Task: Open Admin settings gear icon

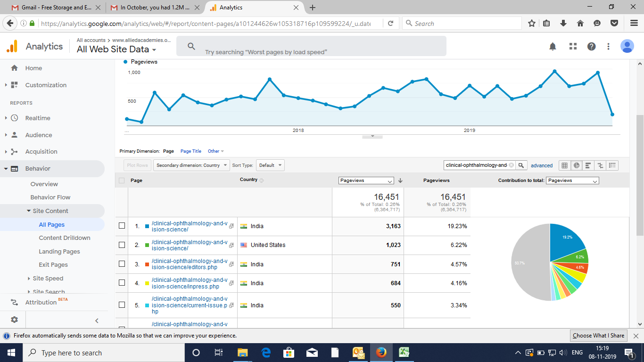Action: (14, 320)
